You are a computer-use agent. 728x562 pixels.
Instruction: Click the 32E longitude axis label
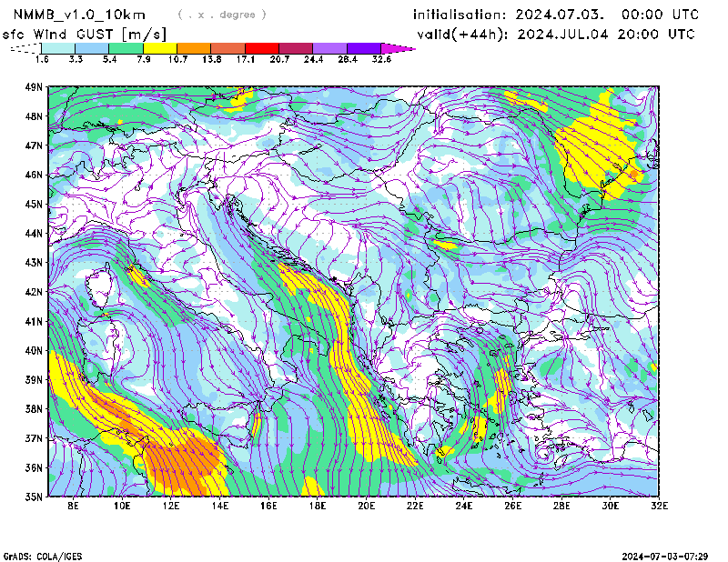(x=658, y=506)
